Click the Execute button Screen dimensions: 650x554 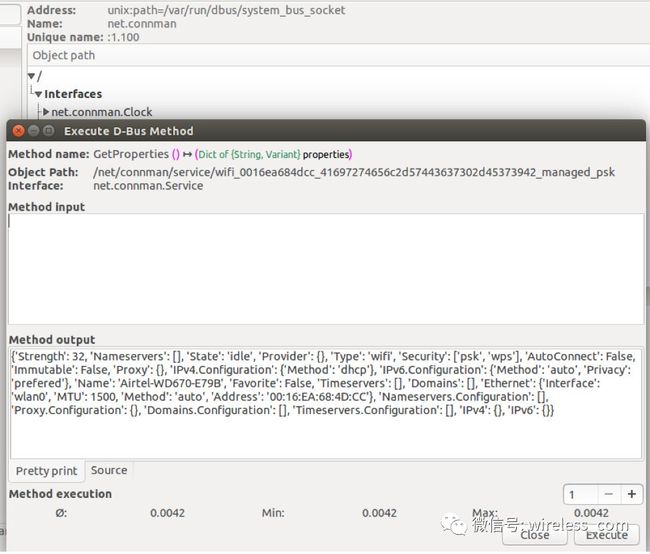pos(607,535)
